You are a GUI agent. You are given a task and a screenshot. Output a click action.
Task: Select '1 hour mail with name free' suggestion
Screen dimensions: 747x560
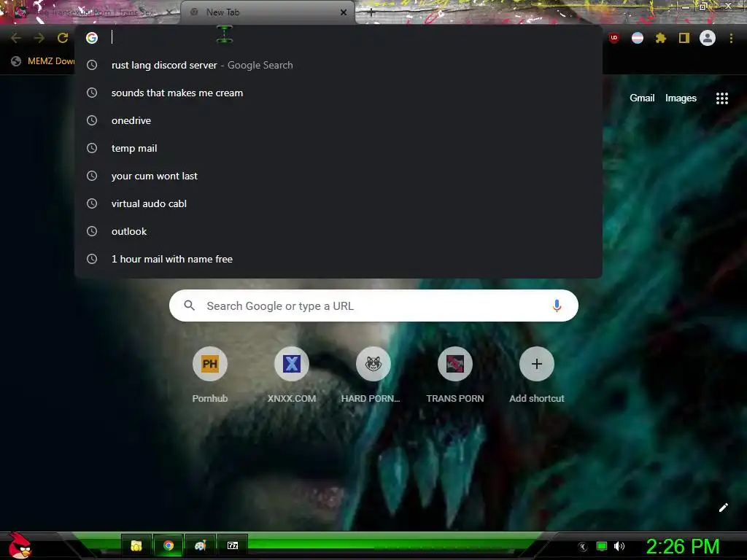point(338,259)
